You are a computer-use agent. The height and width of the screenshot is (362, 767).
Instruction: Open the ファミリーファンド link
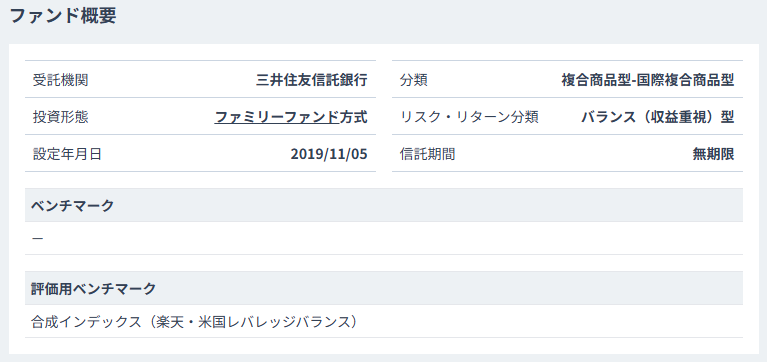(276, 117)
